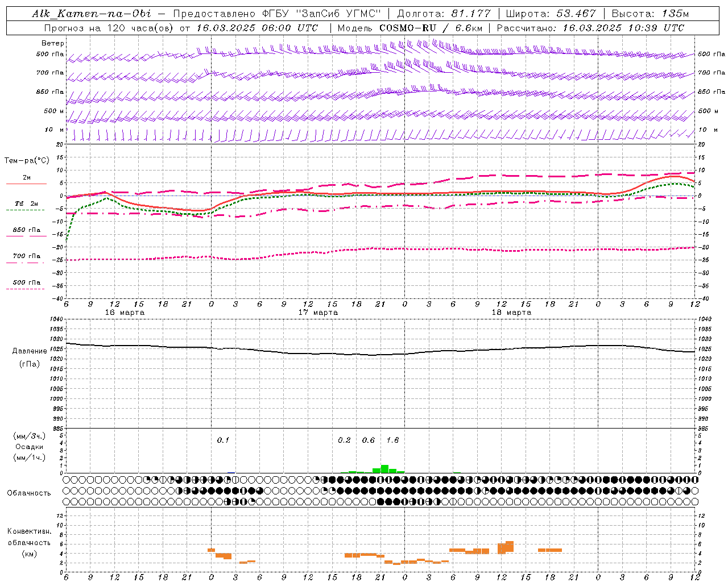728x582 pixels.
Task: Select the Прогноз на 120 часа(ов) header text
Action: [x=110, y=28]
